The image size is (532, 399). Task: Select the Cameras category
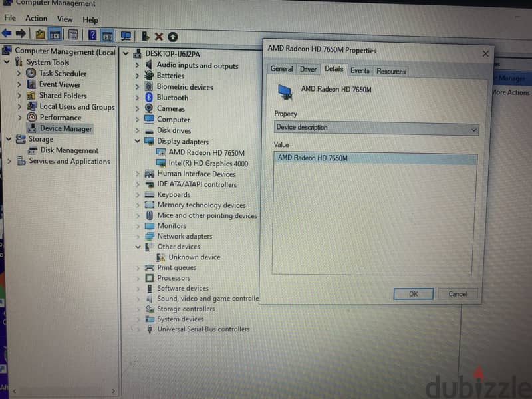pyautogui.click(x=171, y=108)
